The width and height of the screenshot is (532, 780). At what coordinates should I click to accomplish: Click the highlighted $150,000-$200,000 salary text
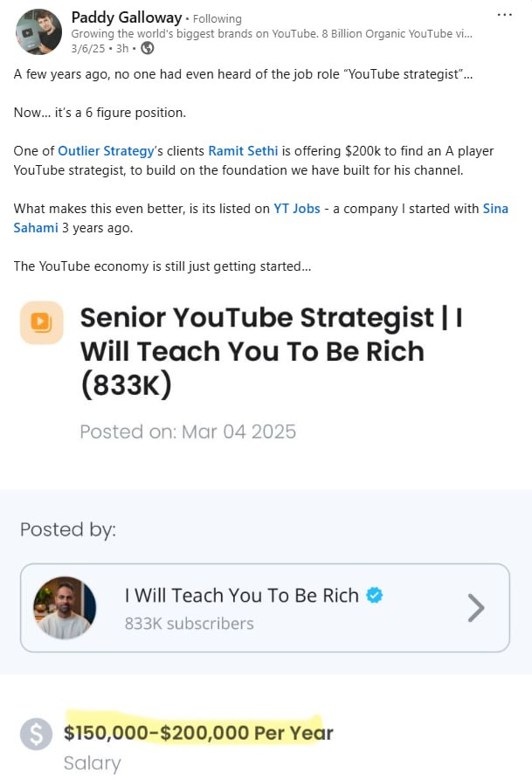point(198,732)
